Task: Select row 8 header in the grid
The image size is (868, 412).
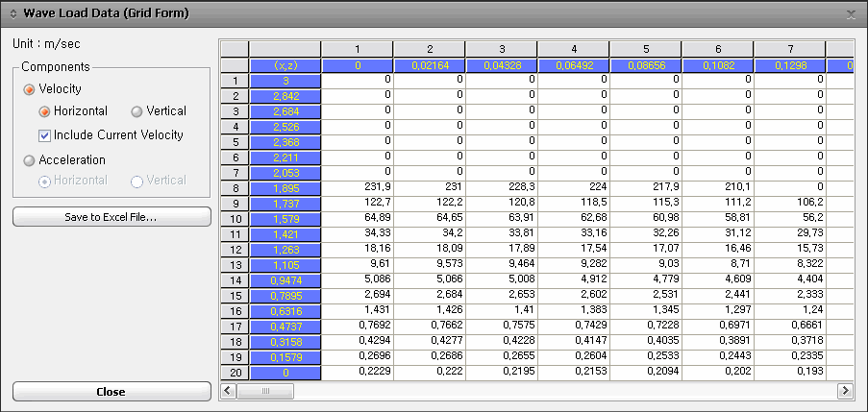Action: pos(235,188)
